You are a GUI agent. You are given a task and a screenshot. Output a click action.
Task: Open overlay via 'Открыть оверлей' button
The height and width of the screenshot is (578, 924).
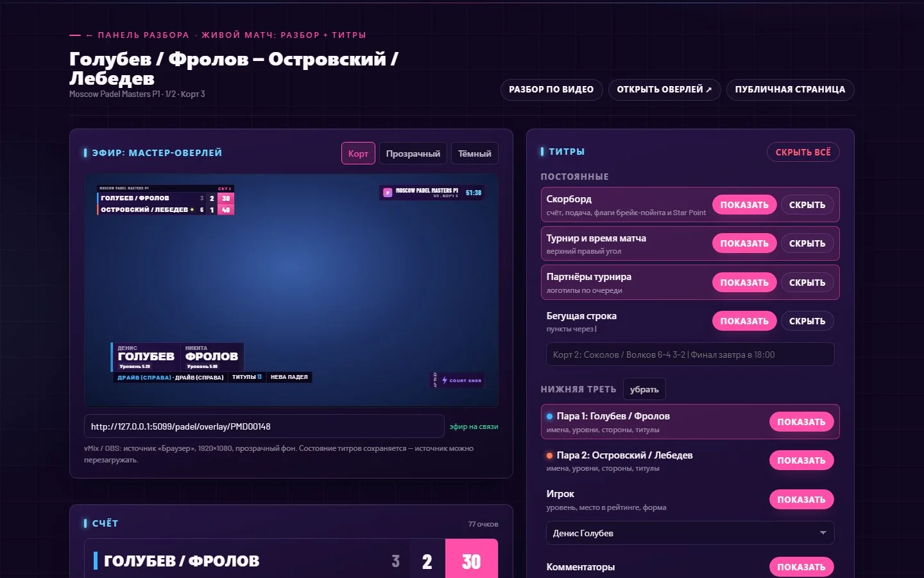tap(664, 89)
